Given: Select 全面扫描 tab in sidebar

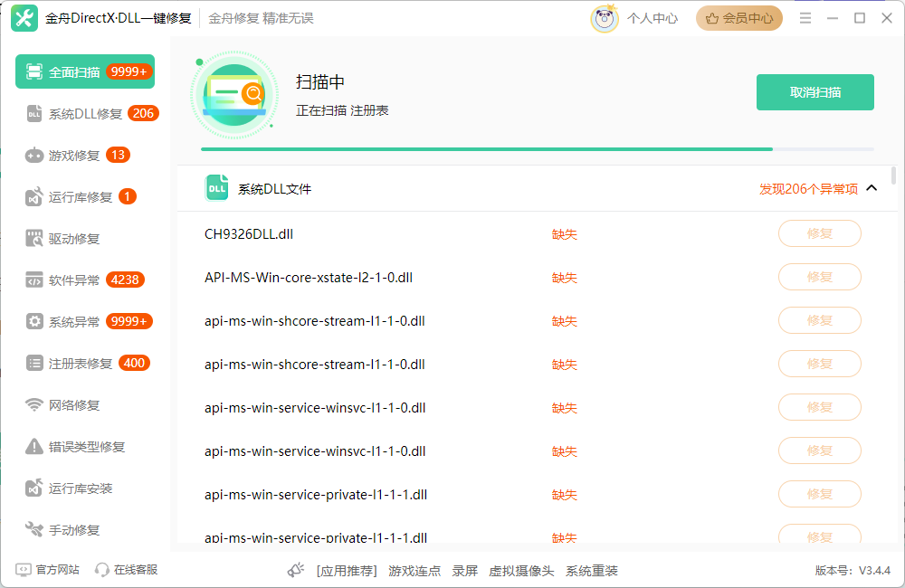Looking at the screenshot, I should tap(85, 71).
